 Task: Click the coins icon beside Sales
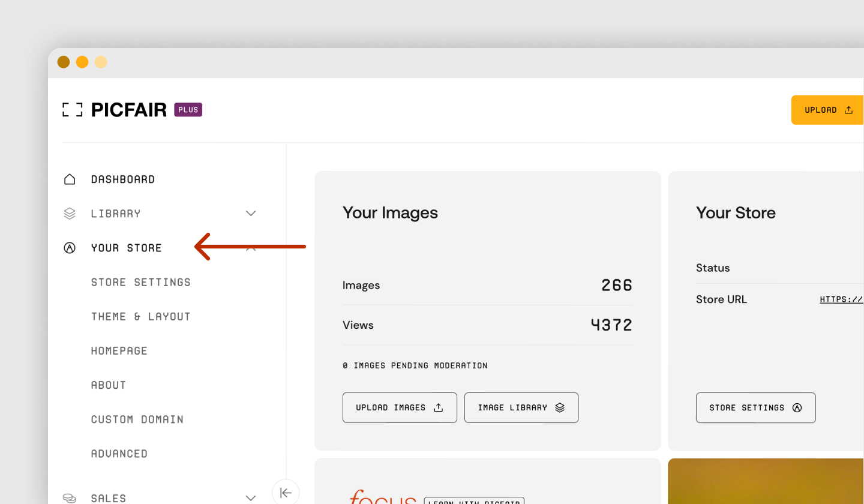point(69,497)
